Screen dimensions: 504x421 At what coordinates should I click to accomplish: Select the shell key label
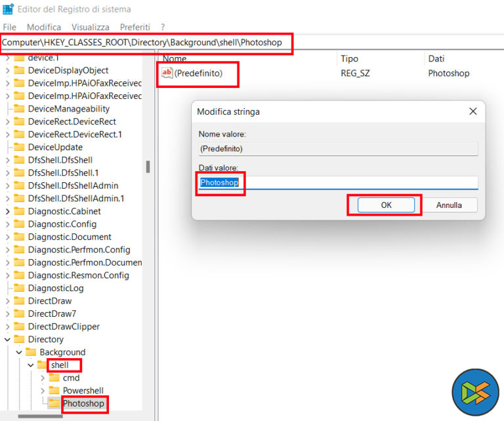(x=60, y=365)
